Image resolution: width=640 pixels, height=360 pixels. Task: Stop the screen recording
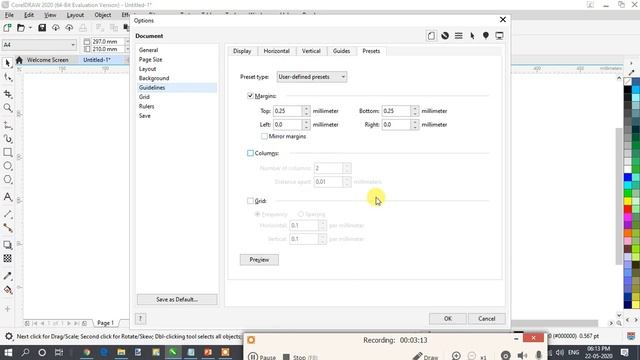tap(300, 357)
